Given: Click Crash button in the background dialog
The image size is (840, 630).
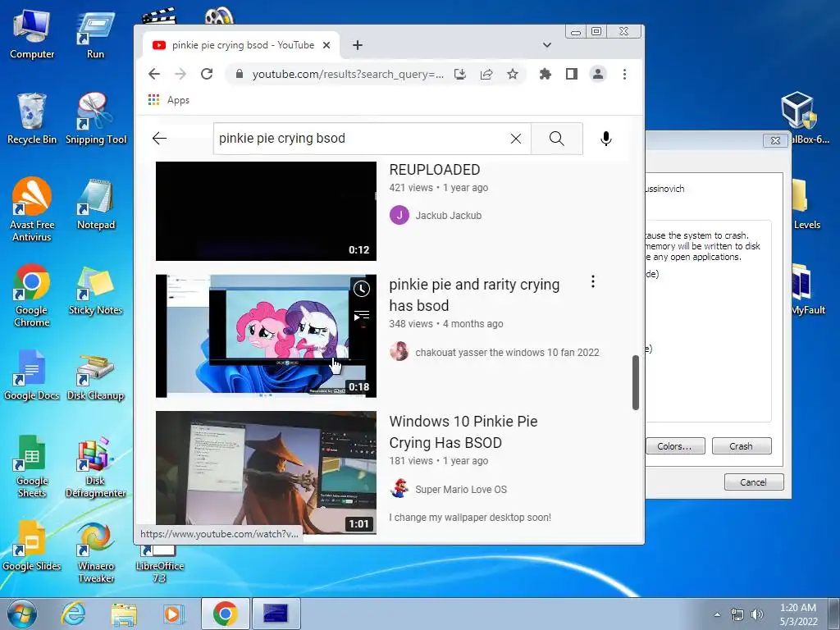Looking at the screenshot, I should [742, 446].
